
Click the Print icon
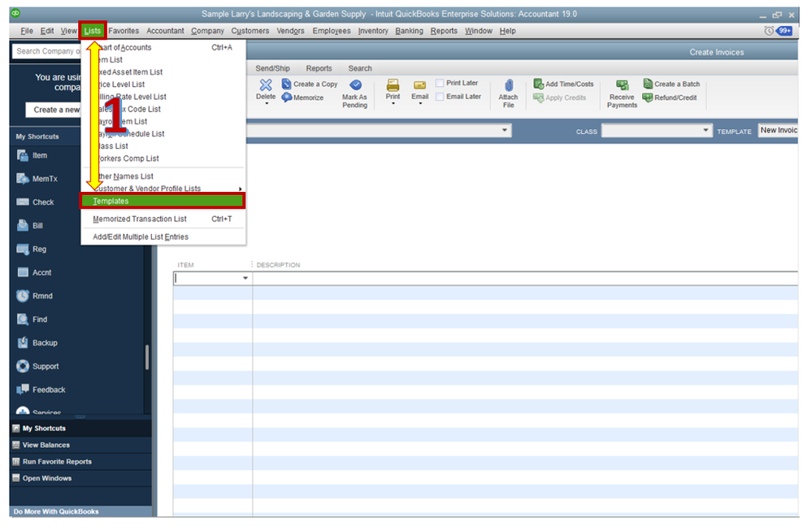pyautogui.click(x=393, y=85)
